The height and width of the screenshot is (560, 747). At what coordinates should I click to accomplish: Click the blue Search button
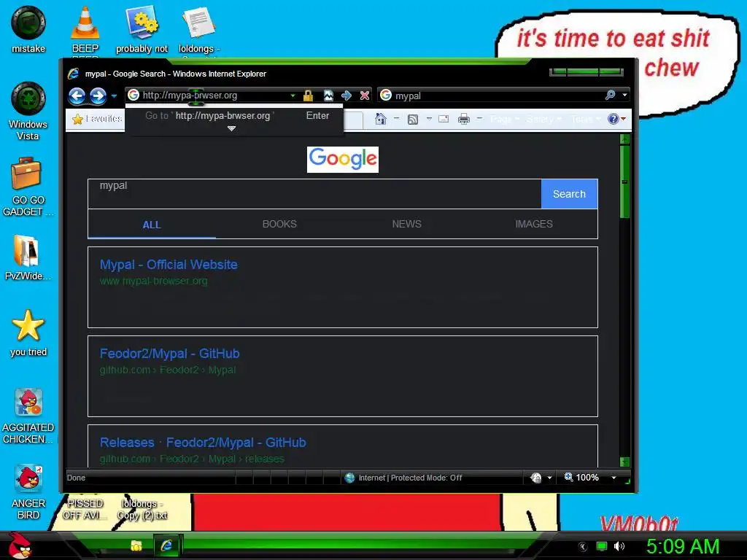coord(569,194)
